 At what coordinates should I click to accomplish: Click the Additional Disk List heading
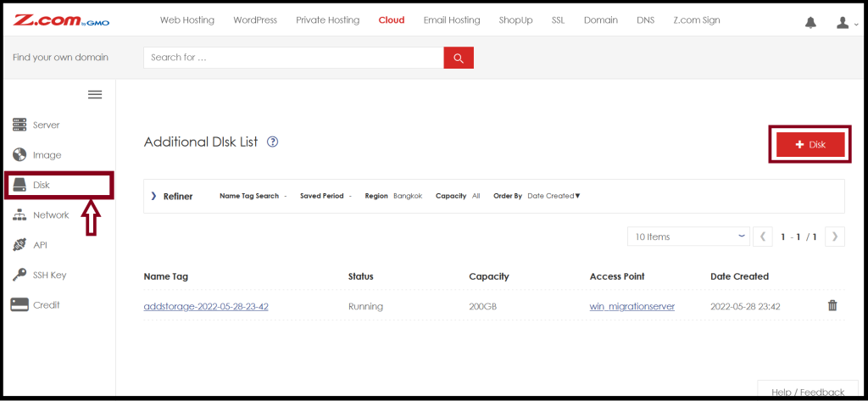click(201, 142)
